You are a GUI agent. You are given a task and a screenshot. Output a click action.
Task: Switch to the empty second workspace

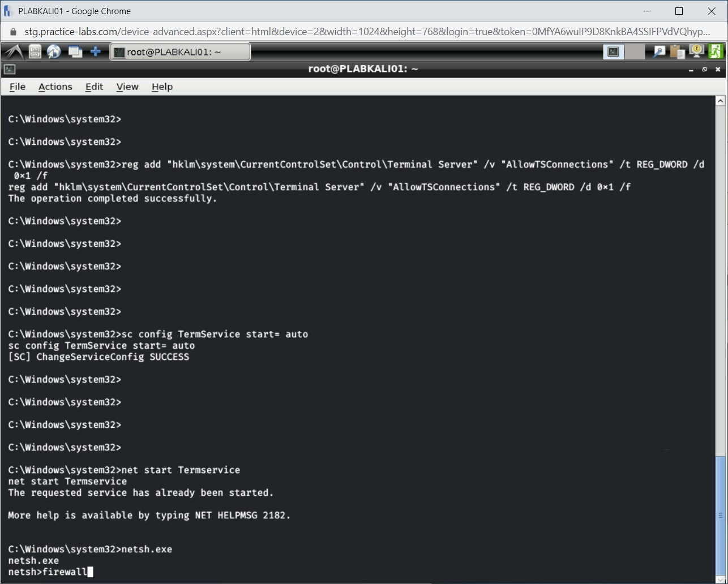tap(635, 52)
